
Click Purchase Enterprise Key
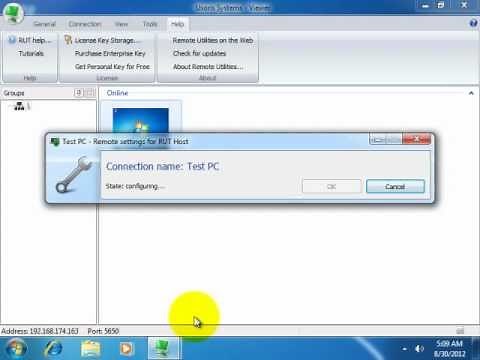pyautogui.click(x=110, y=54)
